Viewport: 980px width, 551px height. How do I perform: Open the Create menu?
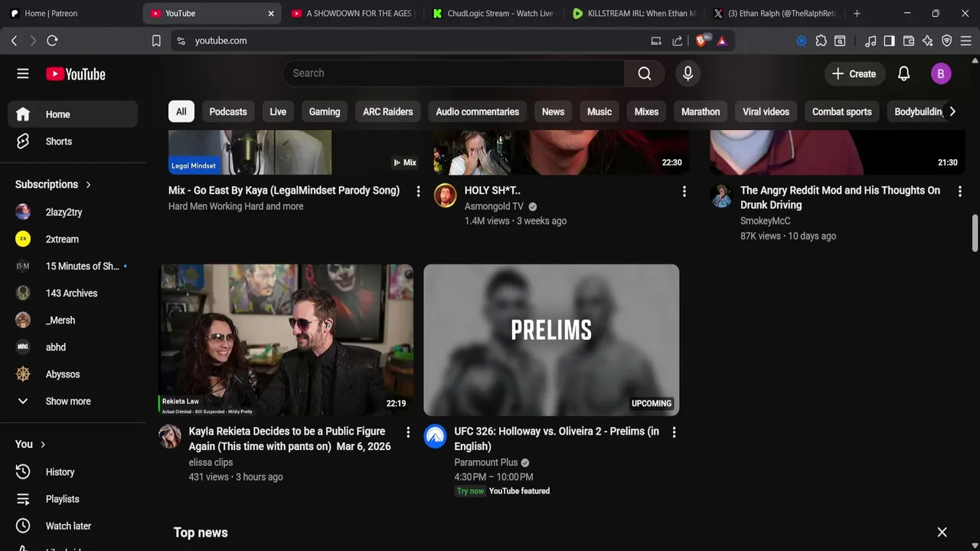(854, 73)
